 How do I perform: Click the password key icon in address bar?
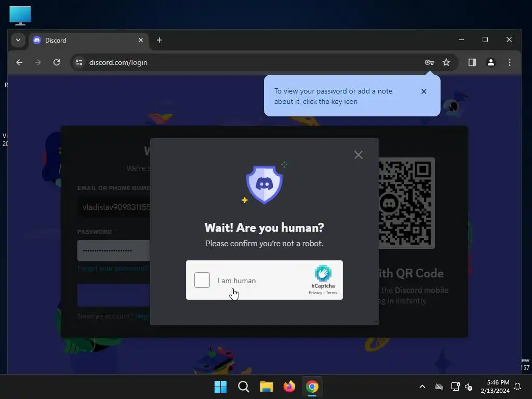[430, 62]
